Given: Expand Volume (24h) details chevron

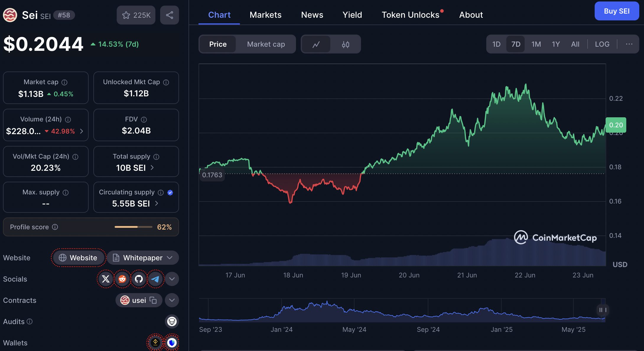Looking at the screenshot, I should click(82, 131).
